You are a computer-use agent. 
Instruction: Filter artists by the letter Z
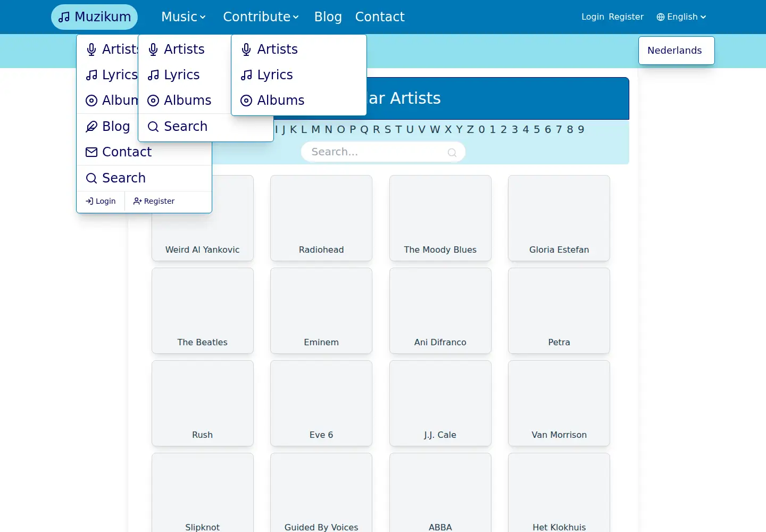(x=470, y=129)
